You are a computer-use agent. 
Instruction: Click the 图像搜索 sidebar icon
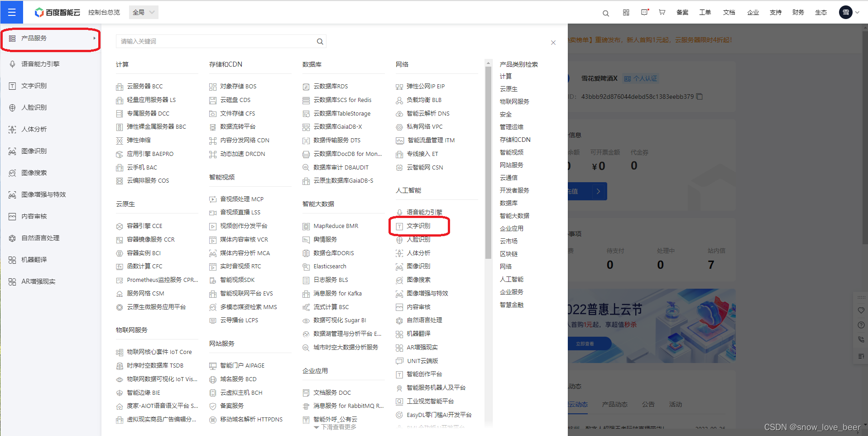point(12,173)
